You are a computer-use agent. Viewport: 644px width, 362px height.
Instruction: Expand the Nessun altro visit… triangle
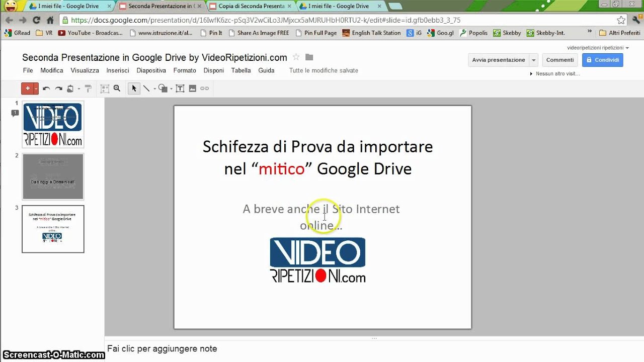(x=531, y=74)
